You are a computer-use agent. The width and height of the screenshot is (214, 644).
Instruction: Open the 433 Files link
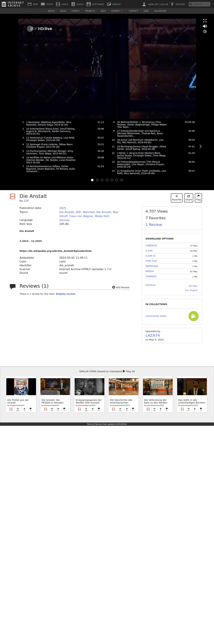(x=193, y=286)
